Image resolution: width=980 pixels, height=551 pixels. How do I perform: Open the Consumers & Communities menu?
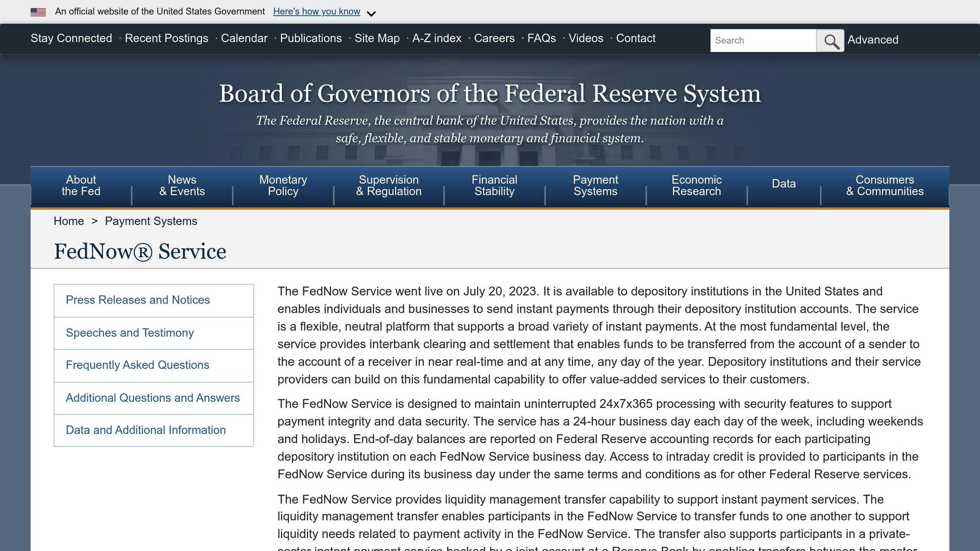pyautogui.click(x=884, y=186)
